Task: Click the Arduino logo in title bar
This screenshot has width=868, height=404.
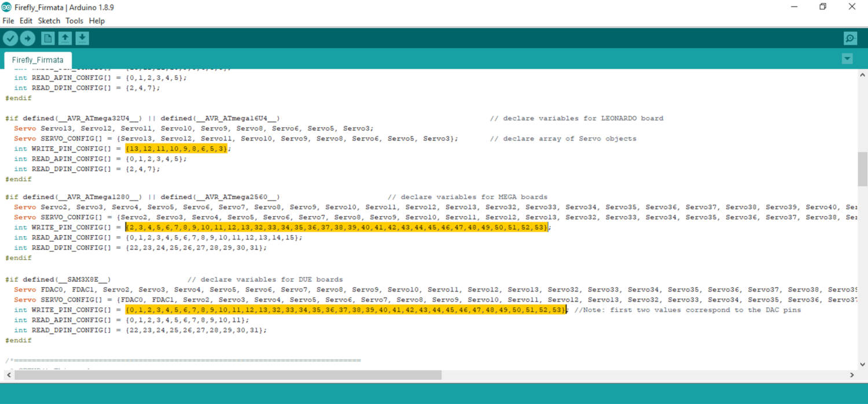Action: (x=6, y=8)
